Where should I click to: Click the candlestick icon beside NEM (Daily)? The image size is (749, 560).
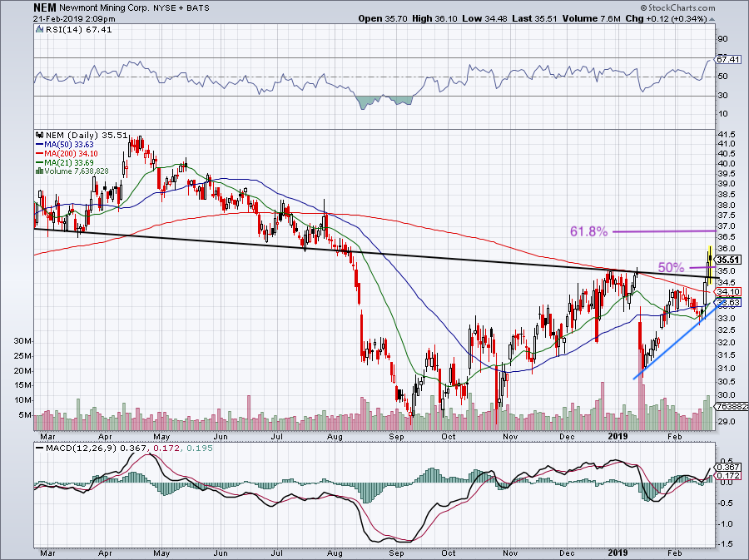tap(40, 135)
